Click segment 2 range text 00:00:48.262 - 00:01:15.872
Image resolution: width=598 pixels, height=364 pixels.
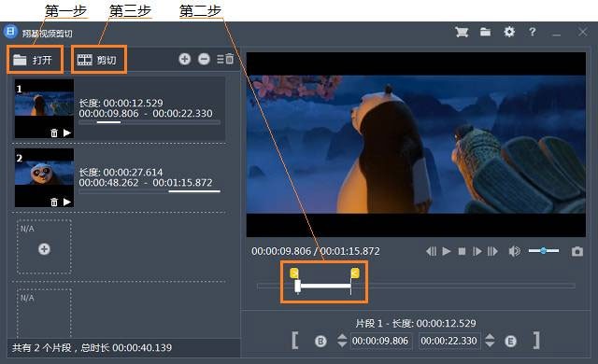pos(146,183)
